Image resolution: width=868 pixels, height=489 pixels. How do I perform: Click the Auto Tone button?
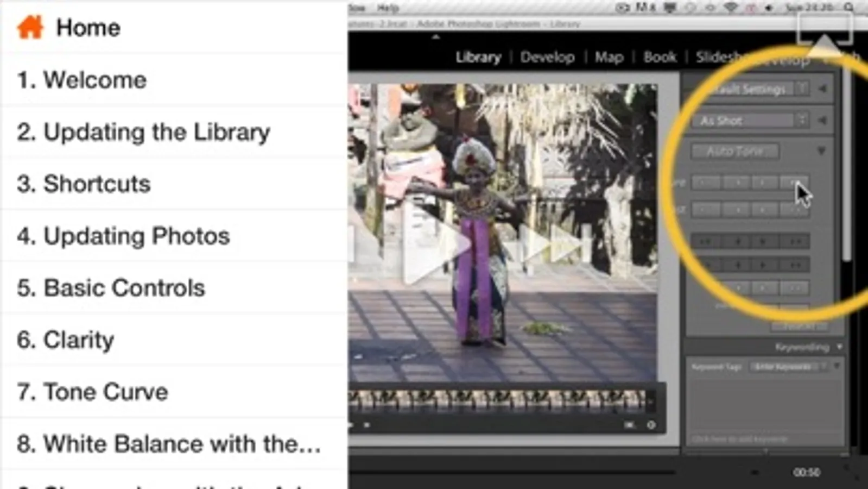pyautogui.click(x=735, y=151)
